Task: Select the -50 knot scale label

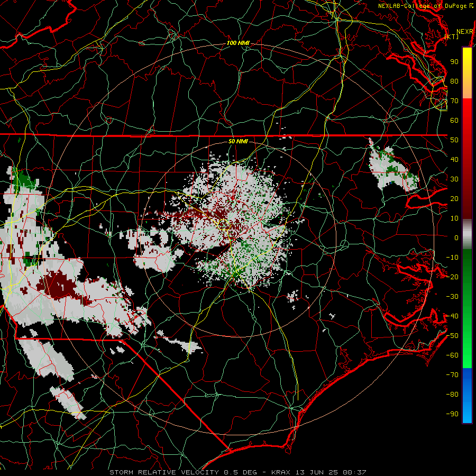Action: point(452,336)
